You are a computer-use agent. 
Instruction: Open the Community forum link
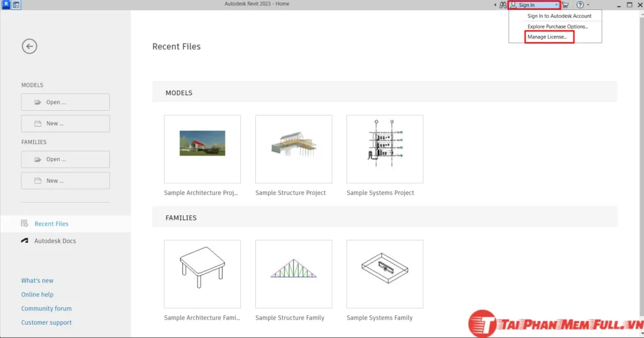point(47,308)
